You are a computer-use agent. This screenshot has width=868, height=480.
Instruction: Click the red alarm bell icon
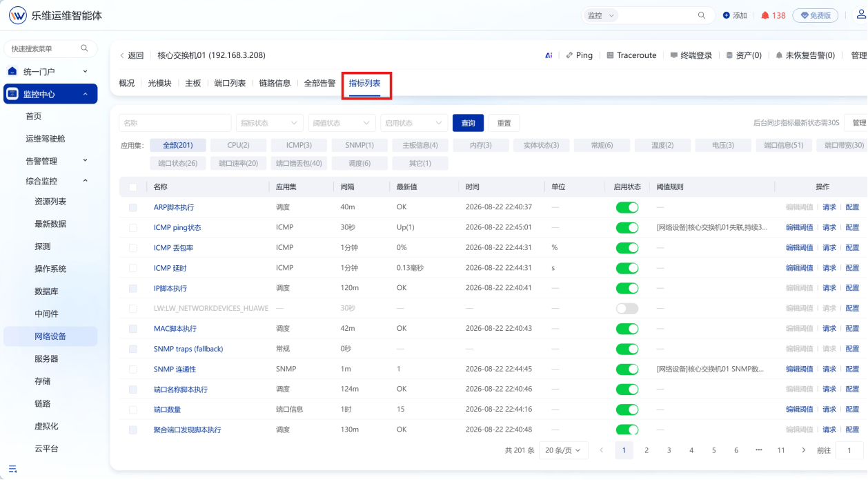pos(765,15)
